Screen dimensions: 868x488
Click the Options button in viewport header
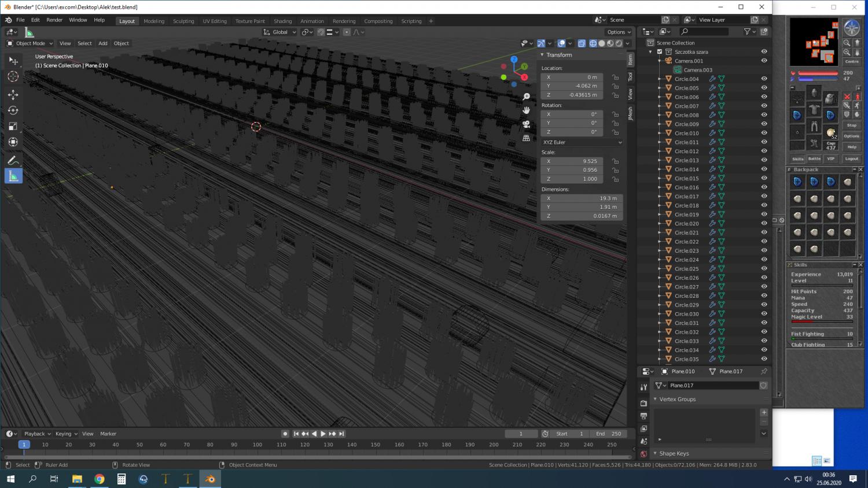619,32
